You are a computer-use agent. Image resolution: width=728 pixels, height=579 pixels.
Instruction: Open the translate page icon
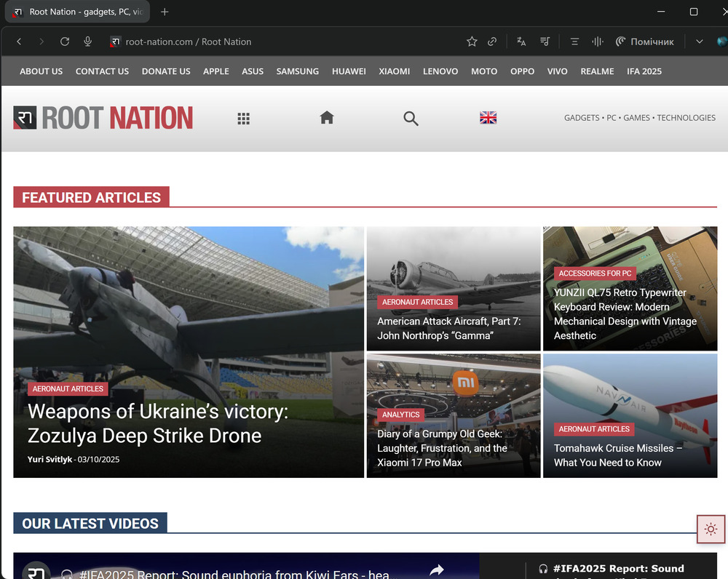(x=521, y=41)
